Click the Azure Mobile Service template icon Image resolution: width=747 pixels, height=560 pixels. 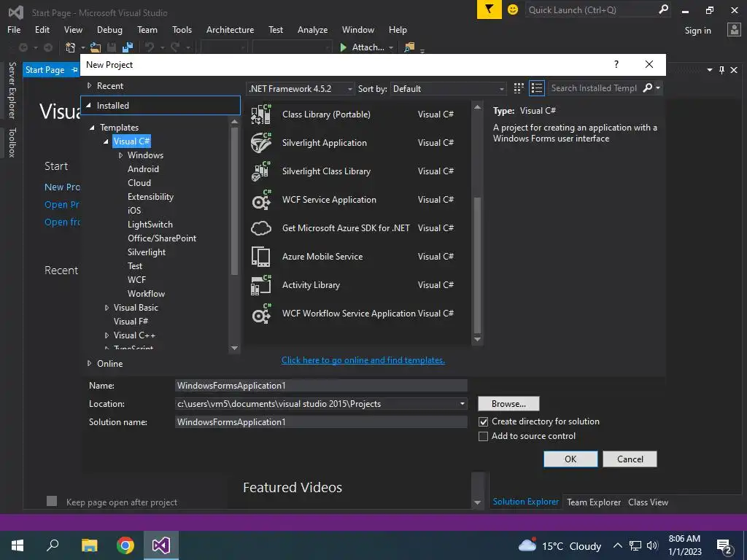(261, 257)
